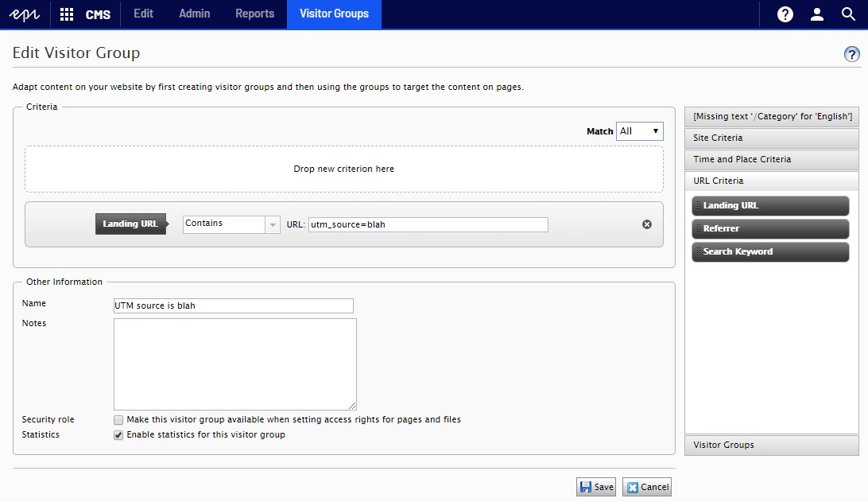
Task: Expand Time and Place Criteria section
Action: 771,159
